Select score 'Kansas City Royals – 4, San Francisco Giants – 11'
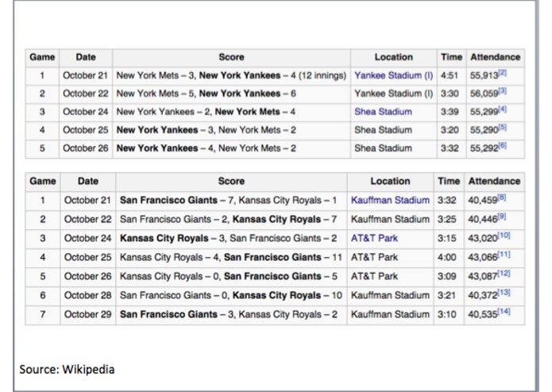 (231, 257)
